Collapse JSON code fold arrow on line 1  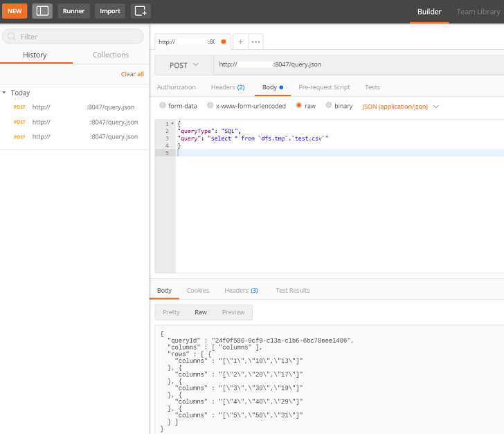tap(172, 123)
